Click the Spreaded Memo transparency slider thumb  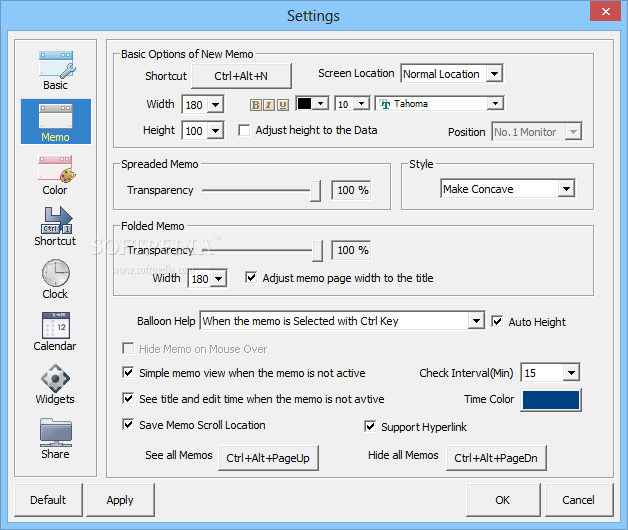316,191
